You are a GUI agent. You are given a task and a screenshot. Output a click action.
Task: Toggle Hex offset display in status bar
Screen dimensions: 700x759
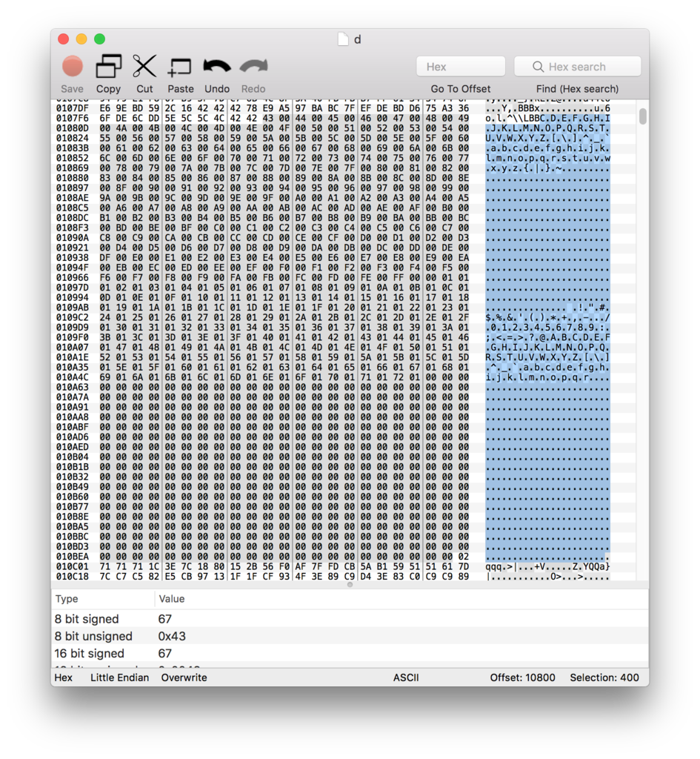tap(64, 677)
